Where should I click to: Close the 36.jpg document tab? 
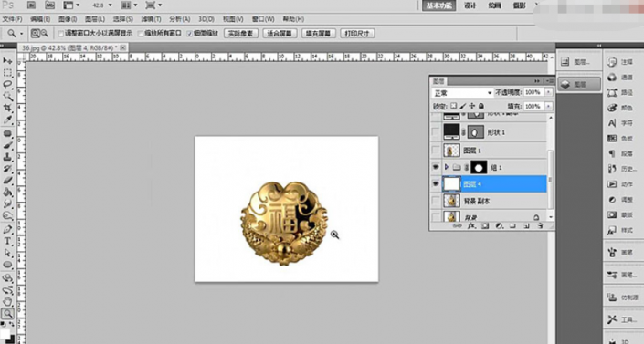point(122,47)
